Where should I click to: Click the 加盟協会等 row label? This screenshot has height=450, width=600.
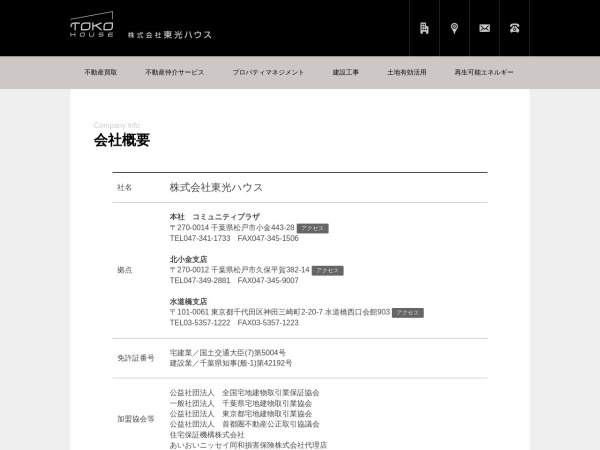tap(135, 419)
